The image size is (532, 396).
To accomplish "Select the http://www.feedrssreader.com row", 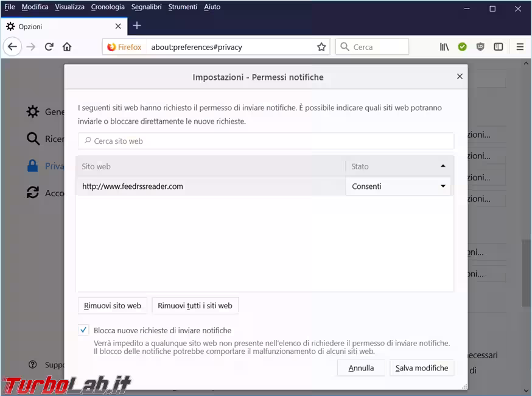I will tap(210, 186).
